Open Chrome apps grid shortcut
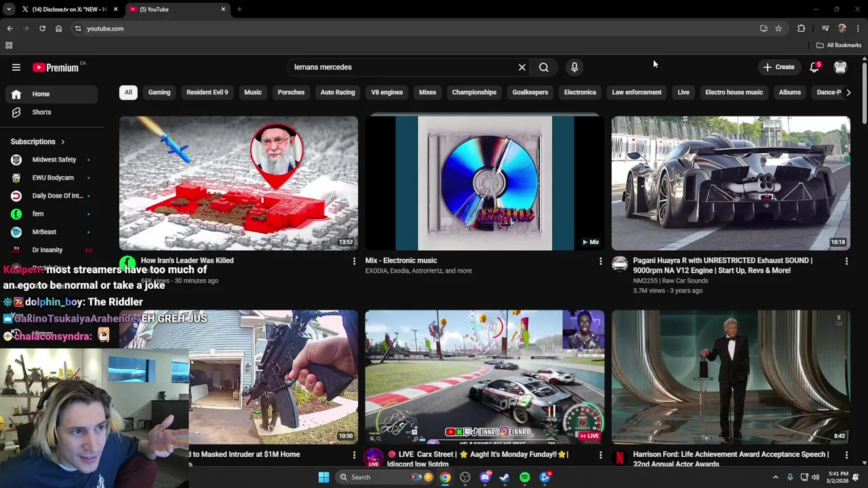The width and height of the screenshot is (868, 488). point(9,45)
